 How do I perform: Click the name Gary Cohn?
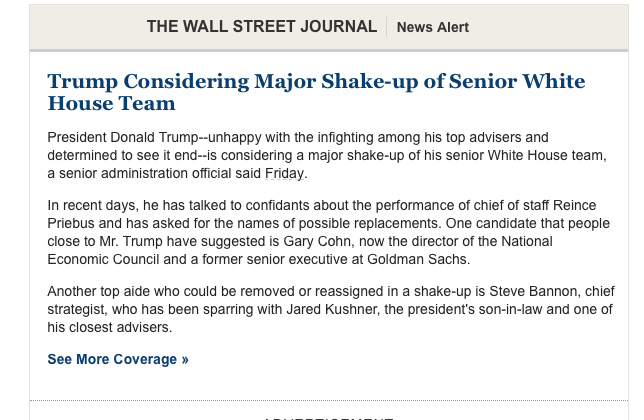(317, 241)
